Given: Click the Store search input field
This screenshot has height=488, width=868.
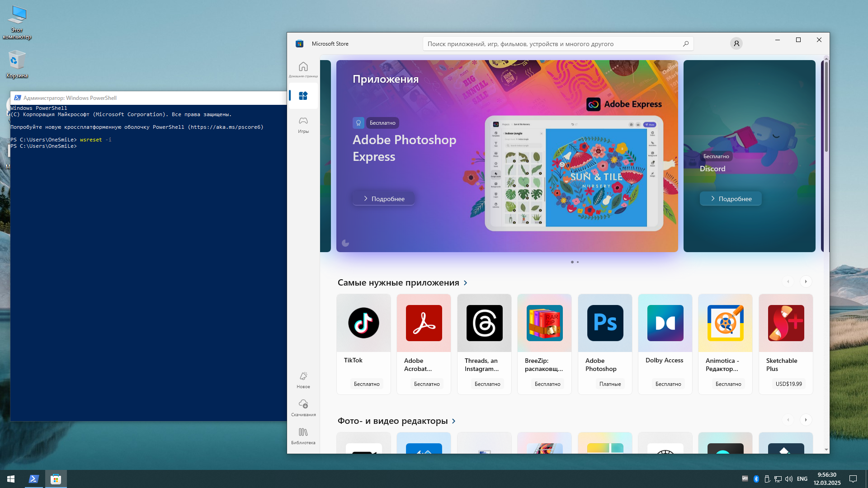Looking at the screenshot, I should click(552, 44).
